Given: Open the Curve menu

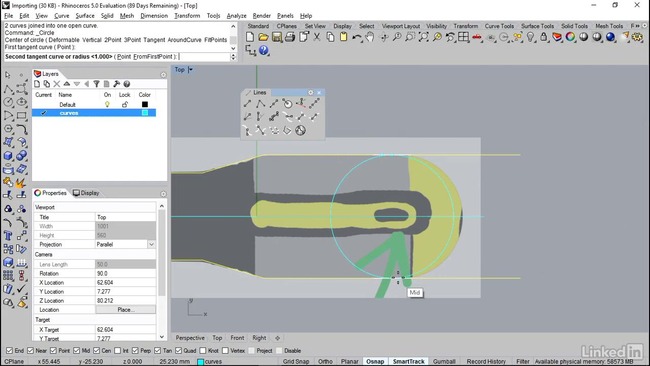Looking at the screenshot, I should coord(61,16).
